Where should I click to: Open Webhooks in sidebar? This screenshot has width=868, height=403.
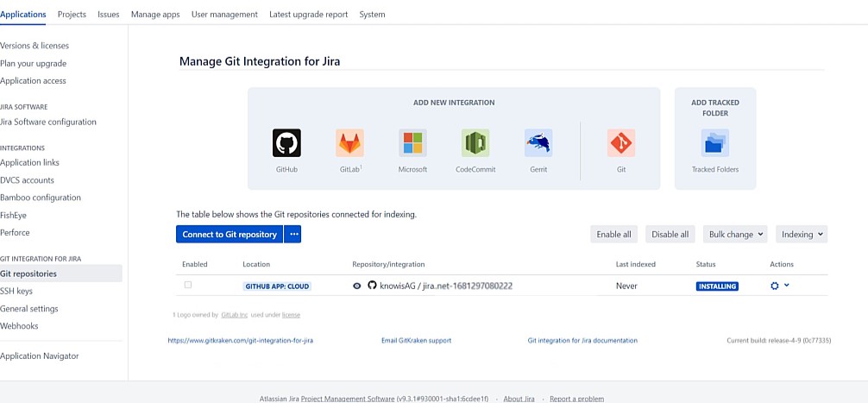pyautogui.click(x=19, y=326)
